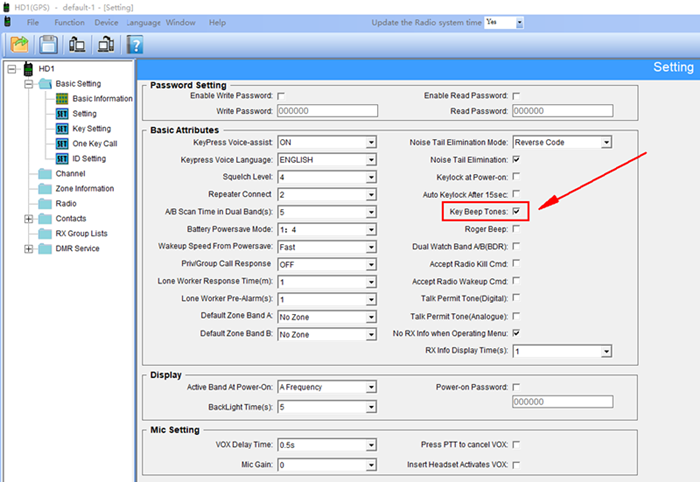700x482 pixels.
Task: Select One Key Call in sidebar
Action: click(x=94, y=144)
